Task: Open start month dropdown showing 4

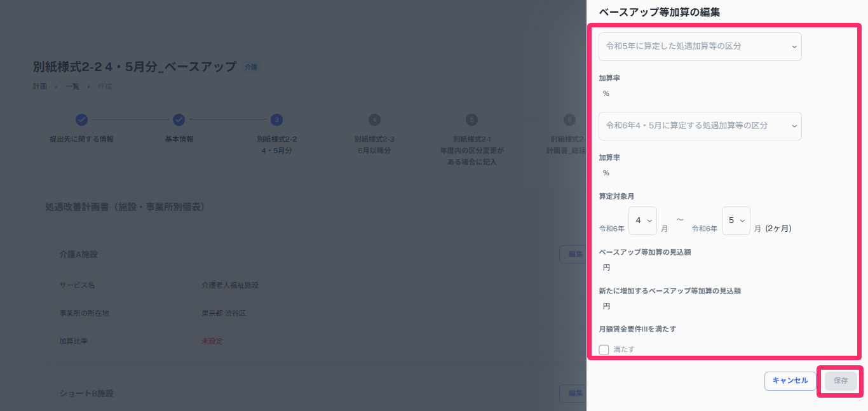Action: click(x=642, y=220)
